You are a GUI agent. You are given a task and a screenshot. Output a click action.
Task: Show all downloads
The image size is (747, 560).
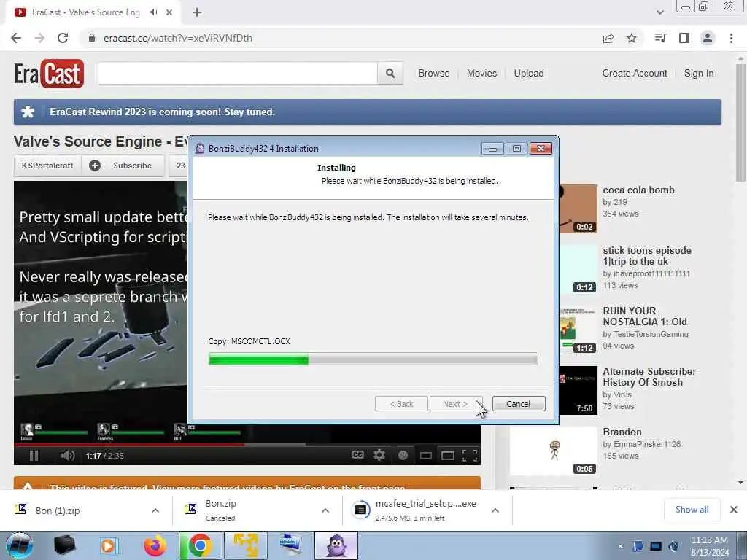692,510
